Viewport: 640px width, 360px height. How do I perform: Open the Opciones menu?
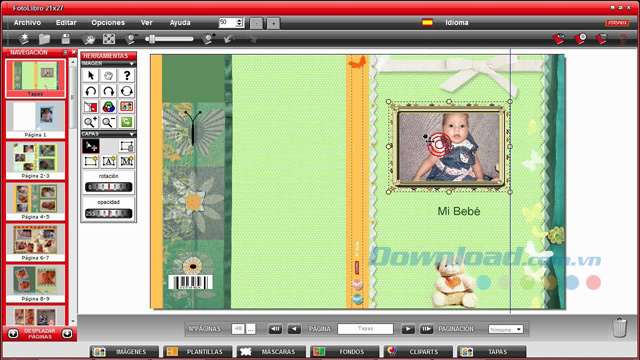pyautogui.click(x=108, y=22)
